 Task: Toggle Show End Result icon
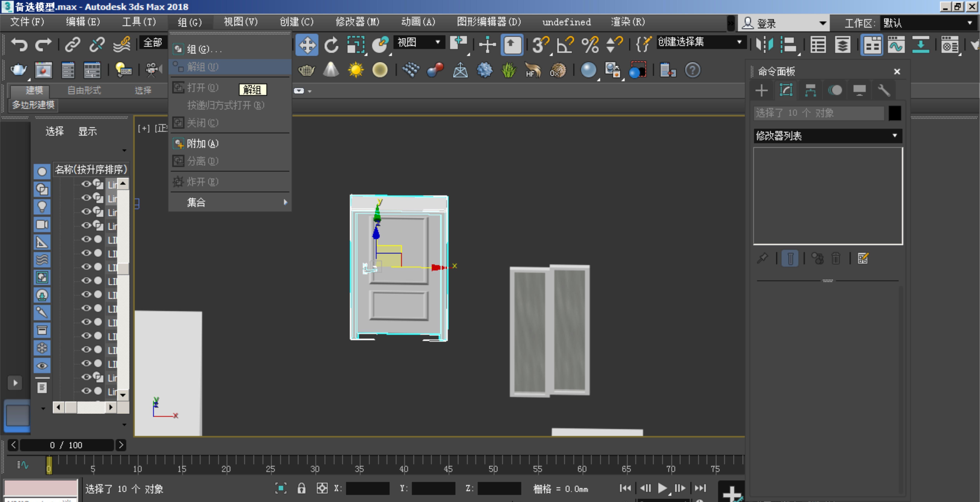point(790,258)
